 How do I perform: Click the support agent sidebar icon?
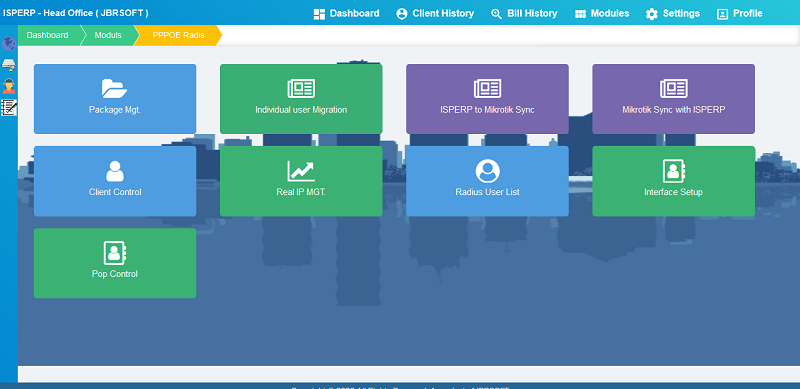click(9, 86)
